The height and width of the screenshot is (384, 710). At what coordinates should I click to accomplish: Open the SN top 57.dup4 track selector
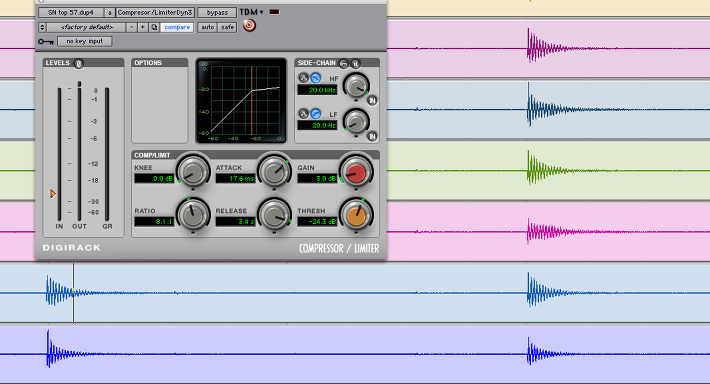tap(71, 13)
